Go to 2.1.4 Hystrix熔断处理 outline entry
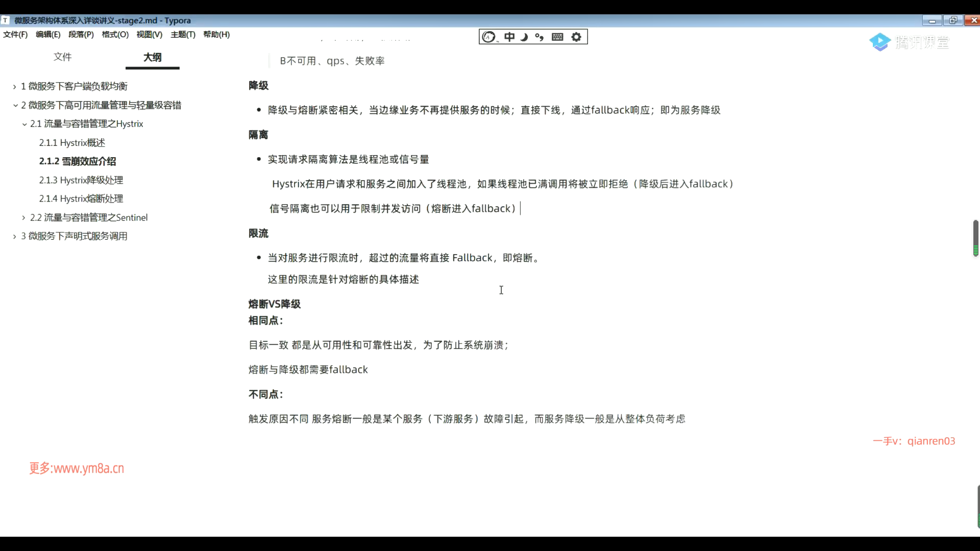Screen dimensions: 980x551 [x=81, y=198]
